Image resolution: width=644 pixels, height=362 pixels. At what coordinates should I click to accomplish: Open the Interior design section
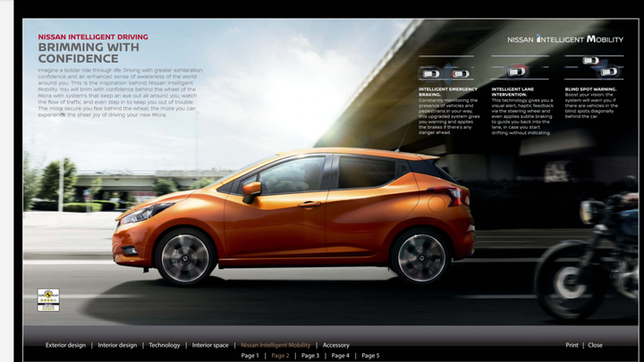click(117, 345)
